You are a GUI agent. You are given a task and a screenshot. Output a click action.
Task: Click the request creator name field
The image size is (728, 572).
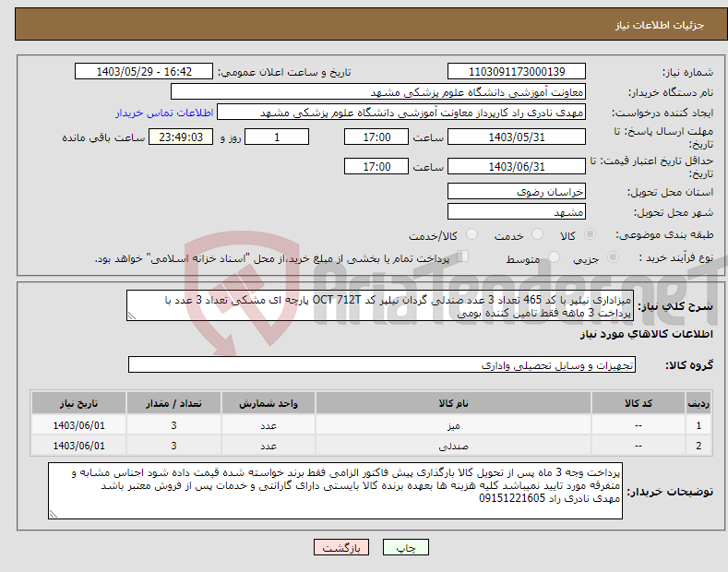point(401,113)
